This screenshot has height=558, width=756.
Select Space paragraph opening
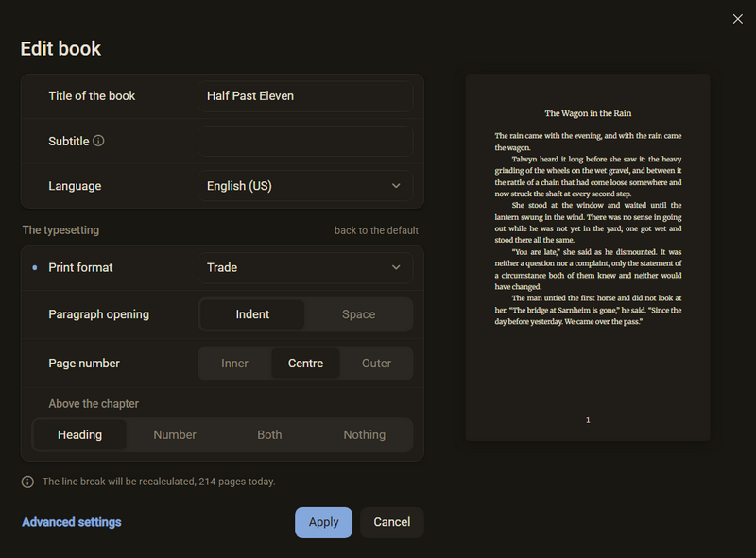358,314
